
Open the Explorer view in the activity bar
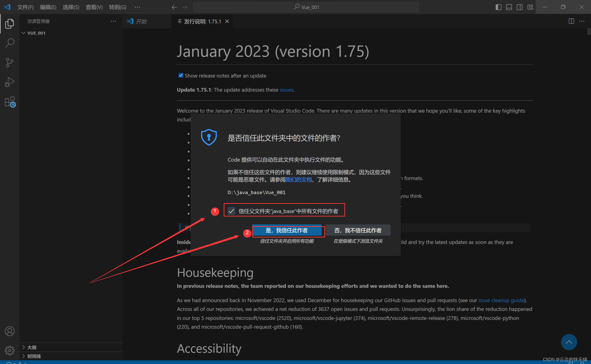coord(10,23)
